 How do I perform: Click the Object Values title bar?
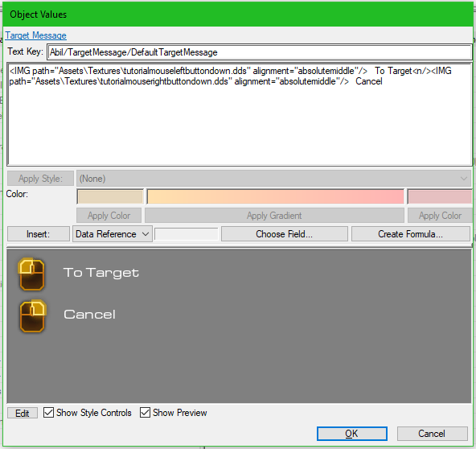238,14
